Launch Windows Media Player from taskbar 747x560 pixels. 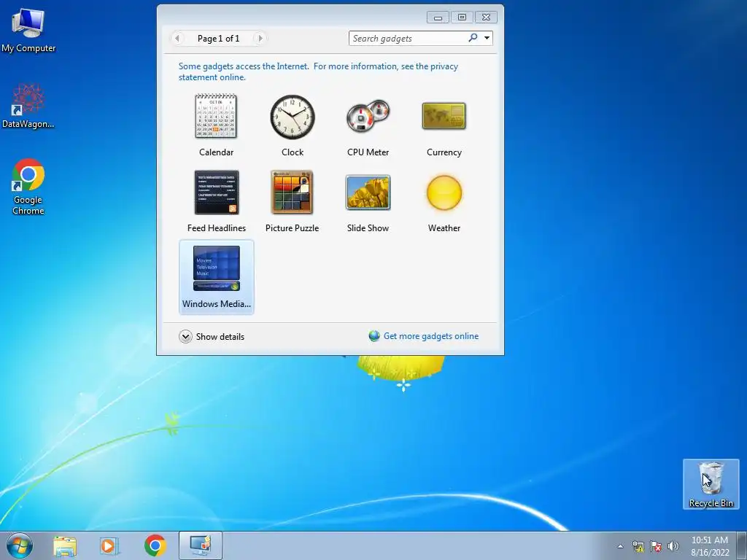tap(109, 545)
